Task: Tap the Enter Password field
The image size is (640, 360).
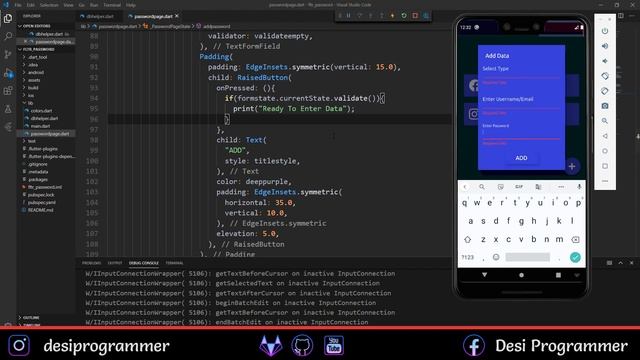Action: 521,131
